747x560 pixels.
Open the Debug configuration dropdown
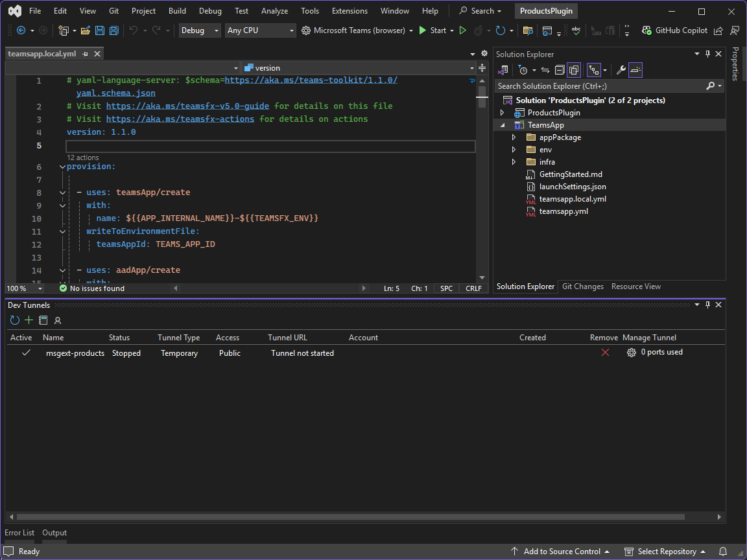[200, 30]
